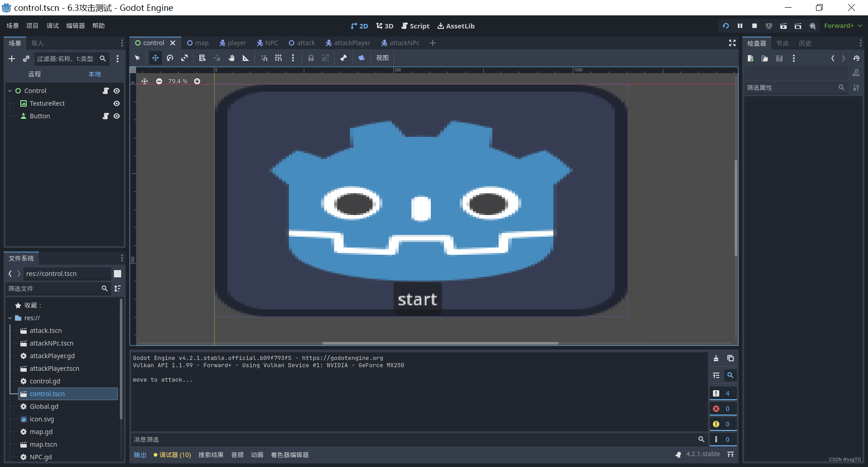Add a new child node
Viewport: 868px width, 467px height.
click(x=12, y=59)
